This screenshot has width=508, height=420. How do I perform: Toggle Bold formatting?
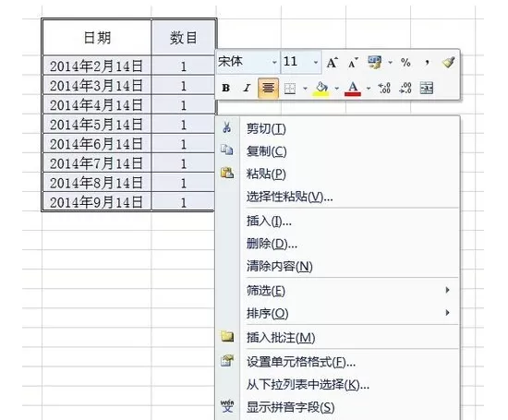pyautogui.click(x=225, y=88)
